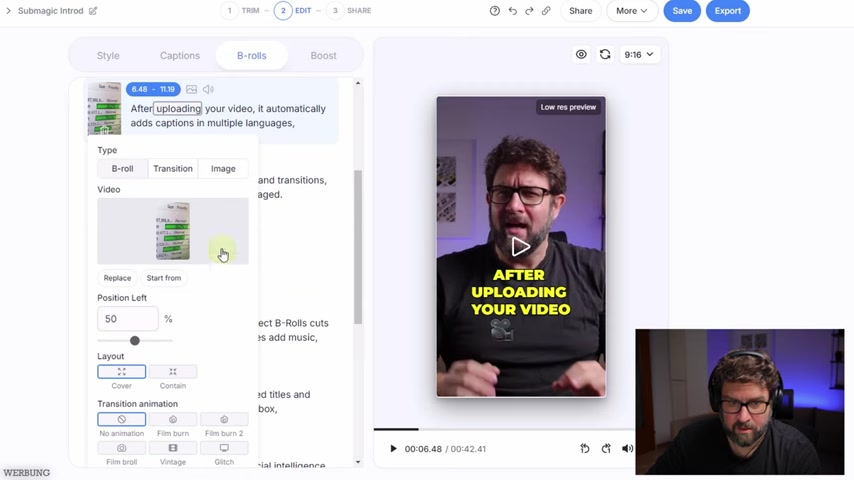
Task: Click the Share button
Action: pos(580,11)
